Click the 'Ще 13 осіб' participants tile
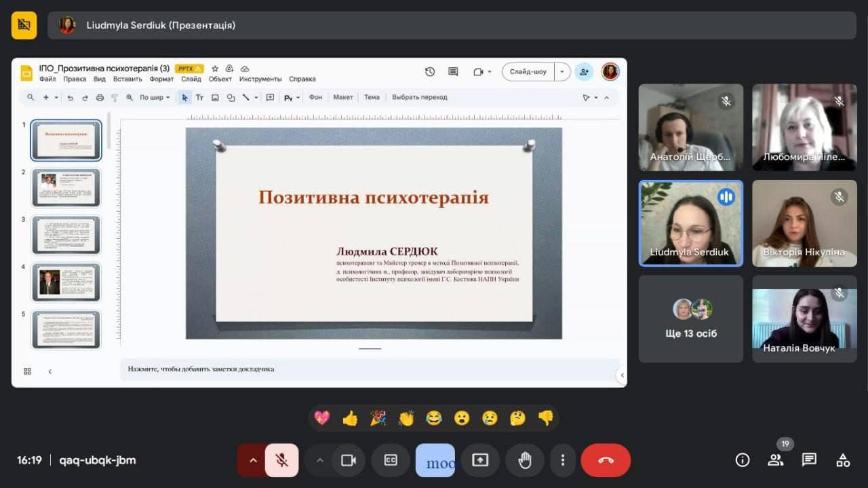This screenshot has width=868, height=488. point(691,319)
